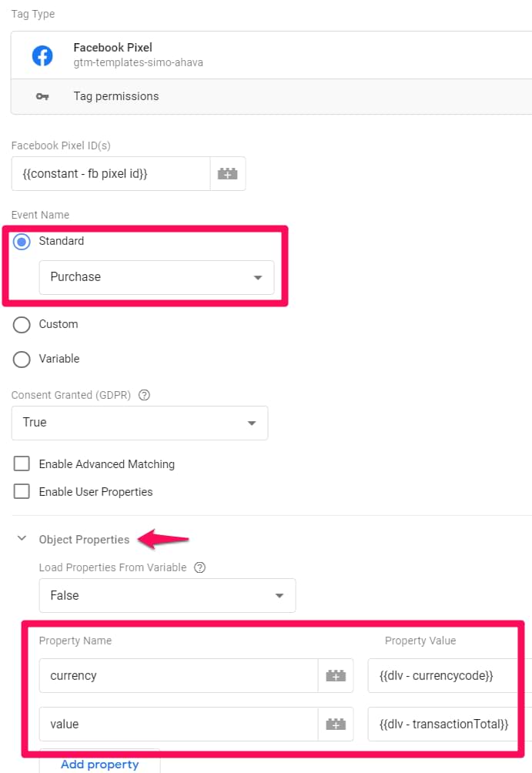Click the Facebook Pixel template logo
The height and width of the screenshot is (773, 532).
click(x=42, y=55)
